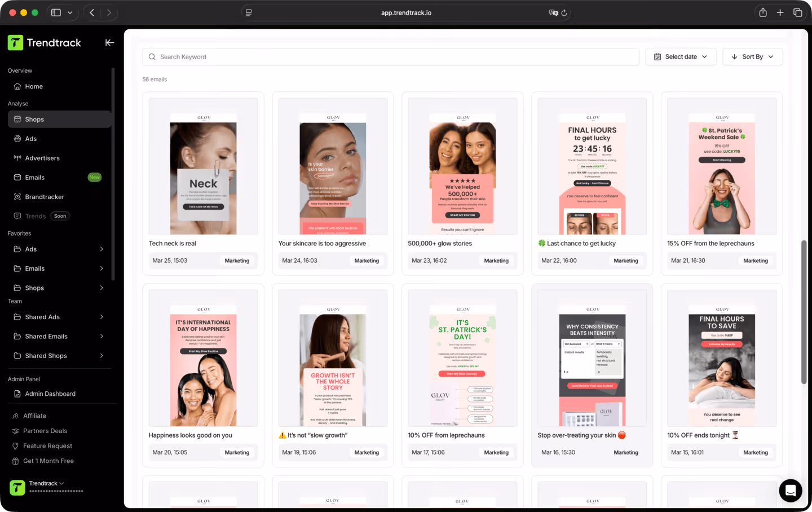Click the envelope icon beside Emails under Analyse

click(x=17, y=177)
